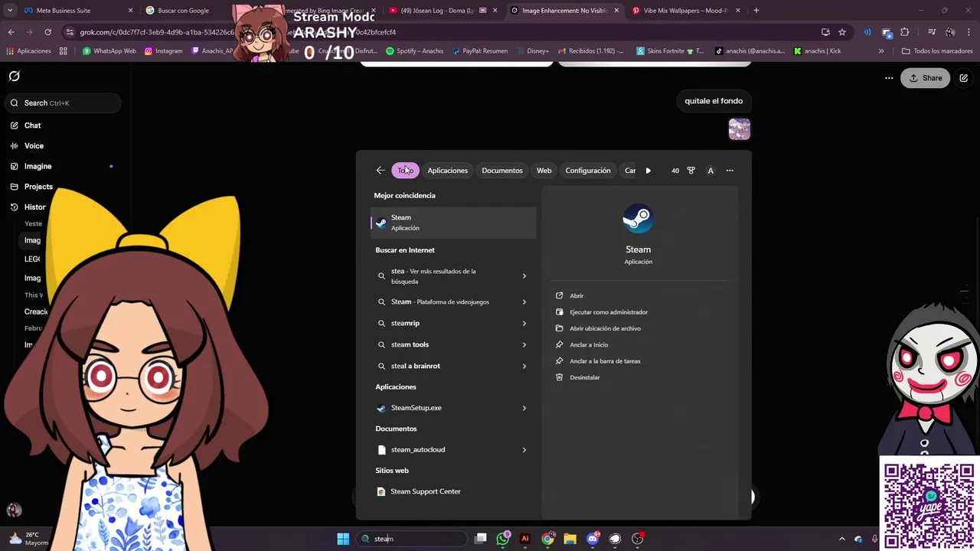The image size is (980, 551).
Task: Show more search filter tabs with arrow
Action: [x=648, y=171]
